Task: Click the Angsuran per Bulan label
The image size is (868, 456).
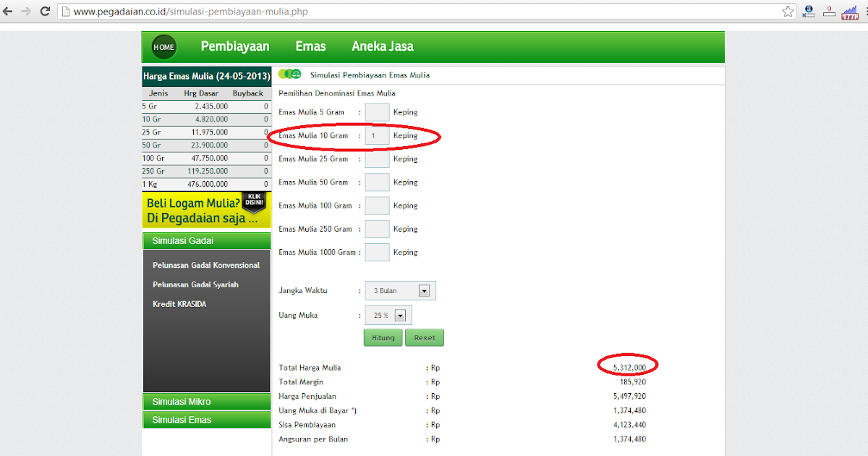Action: pos(313,439)
